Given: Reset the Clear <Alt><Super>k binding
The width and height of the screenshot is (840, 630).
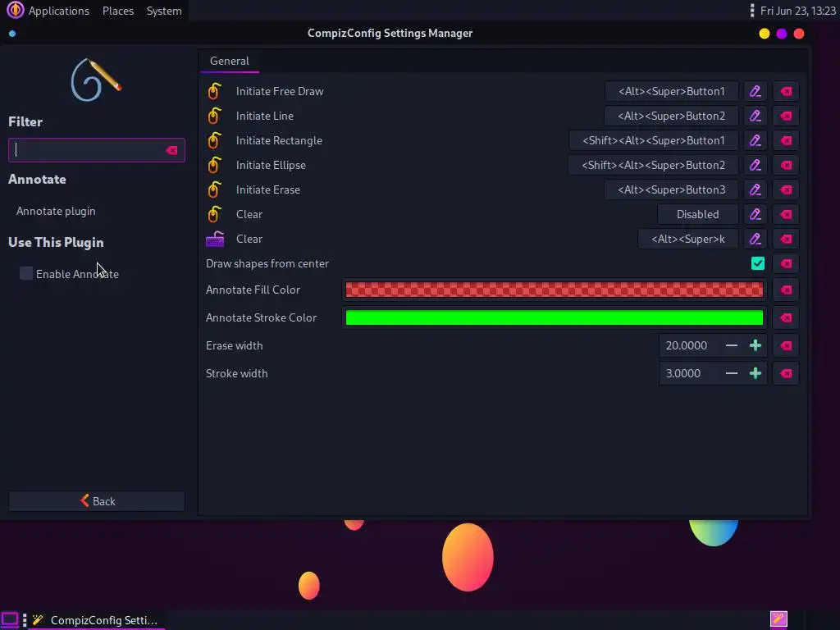Looking at the screenshot, I should (x=786, y=239).
